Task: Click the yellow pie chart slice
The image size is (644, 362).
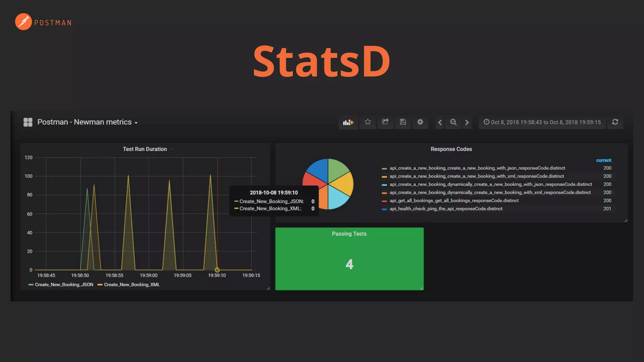Action: point(343,184)
